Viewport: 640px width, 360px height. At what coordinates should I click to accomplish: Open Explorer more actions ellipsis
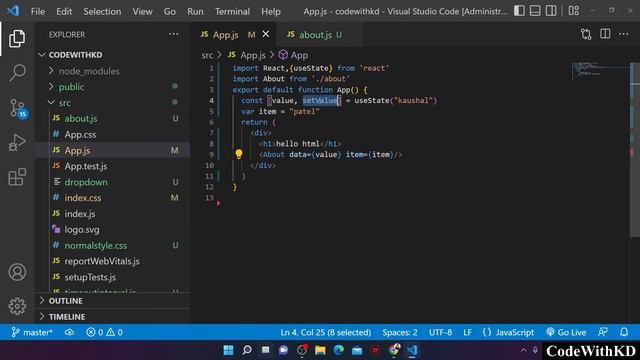173,34
